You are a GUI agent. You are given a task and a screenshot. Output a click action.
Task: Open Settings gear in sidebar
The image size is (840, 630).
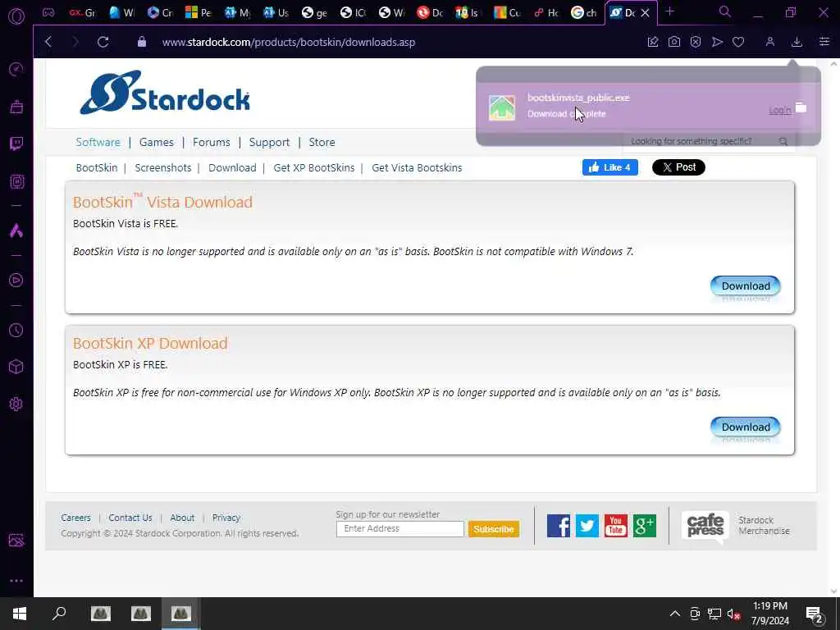tap(16, 404)
